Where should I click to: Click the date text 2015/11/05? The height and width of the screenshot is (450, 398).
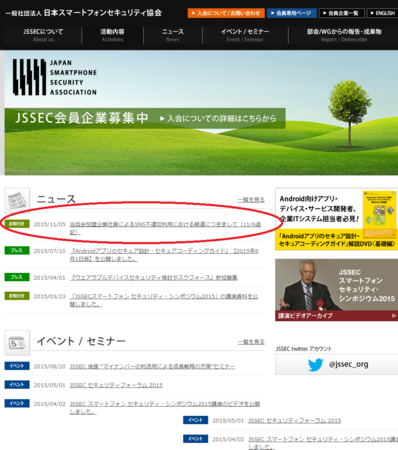coord(49,224)
